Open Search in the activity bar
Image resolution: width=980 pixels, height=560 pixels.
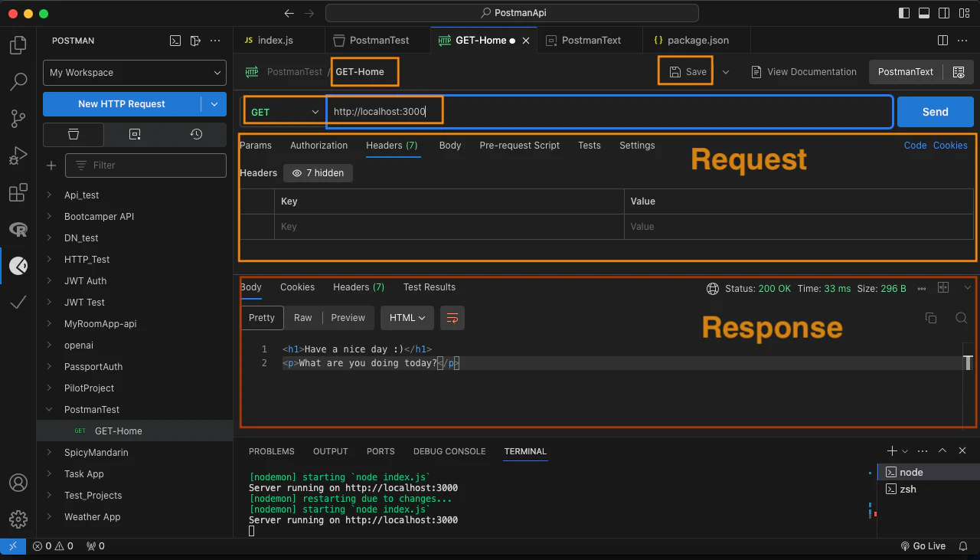click(x=18, y=81)
